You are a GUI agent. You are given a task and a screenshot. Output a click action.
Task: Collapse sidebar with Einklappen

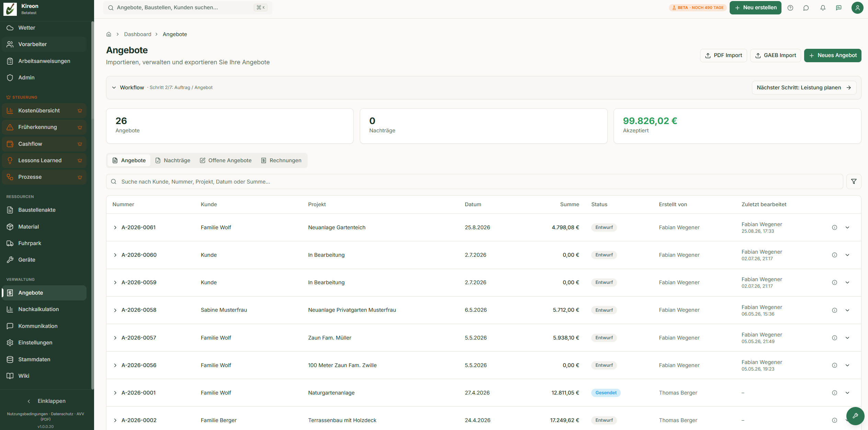click(x=46, y=401)
